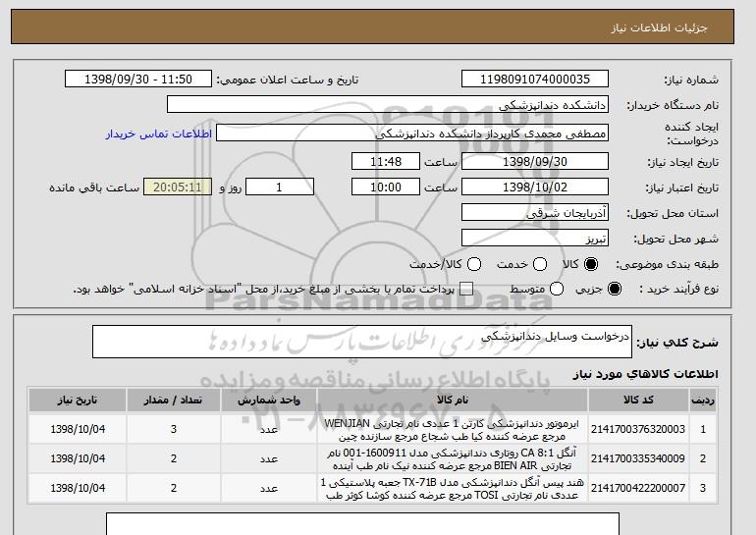Click quantity 3 in the WENJIAN row
Screen dimensions: 756x535
point(174,429)
